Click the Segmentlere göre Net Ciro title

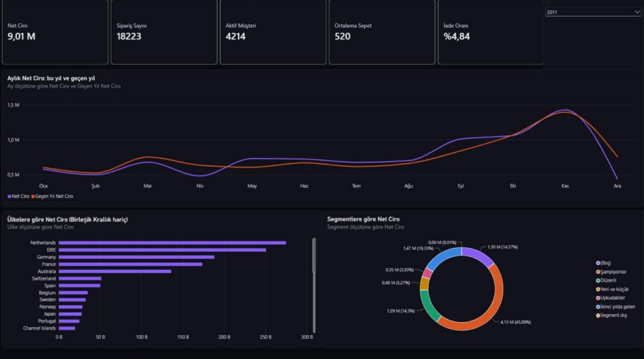363,220
